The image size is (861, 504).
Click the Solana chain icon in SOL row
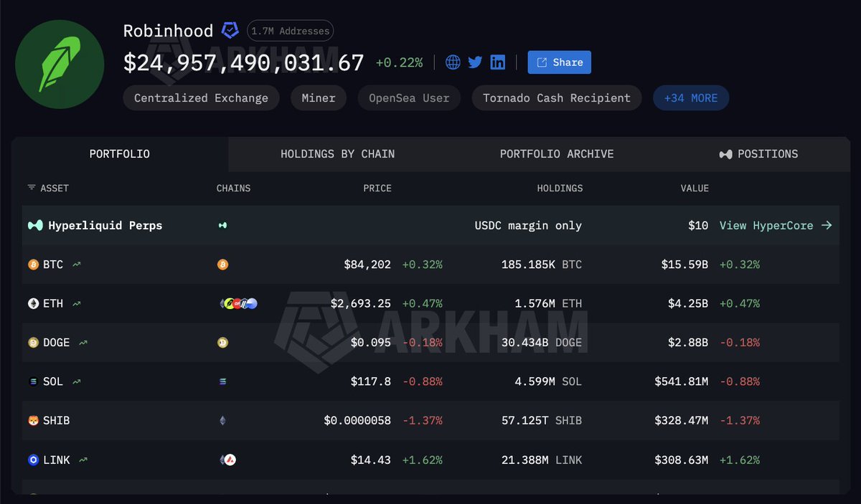(222, 381)
